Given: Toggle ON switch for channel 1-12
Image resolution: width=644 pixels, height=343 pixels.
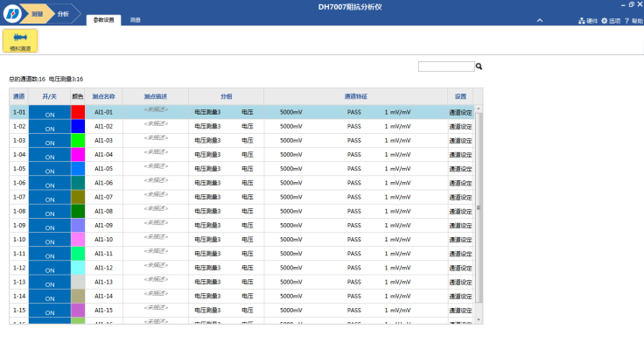Looking at the screenshot, I should [50, 268].
